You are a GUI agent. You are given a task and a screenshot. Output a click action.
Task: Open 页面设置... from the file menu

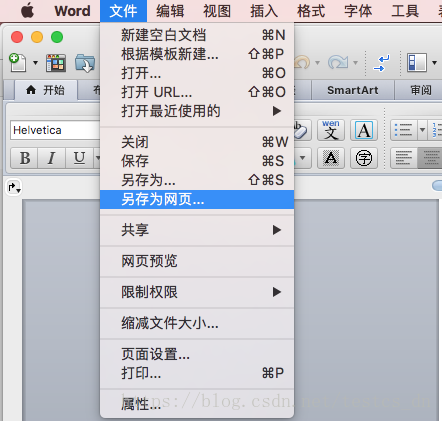click(197, 354)
